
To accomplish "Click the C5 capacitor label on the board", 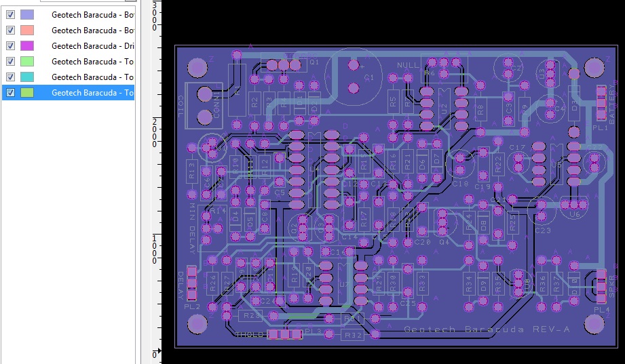I will 280,193.
